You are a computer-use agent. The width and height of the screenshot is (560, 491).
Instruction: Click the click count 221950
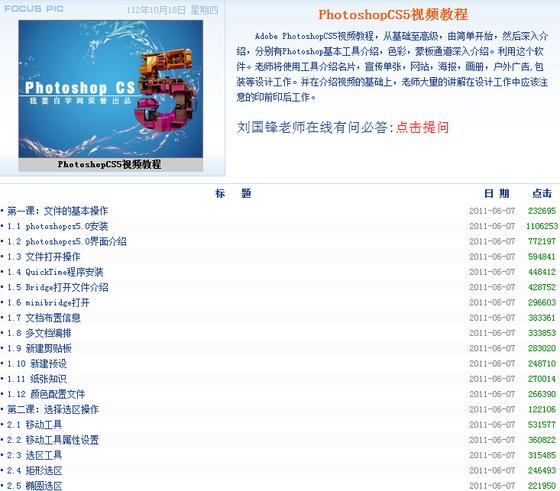[x=542, y=486]
